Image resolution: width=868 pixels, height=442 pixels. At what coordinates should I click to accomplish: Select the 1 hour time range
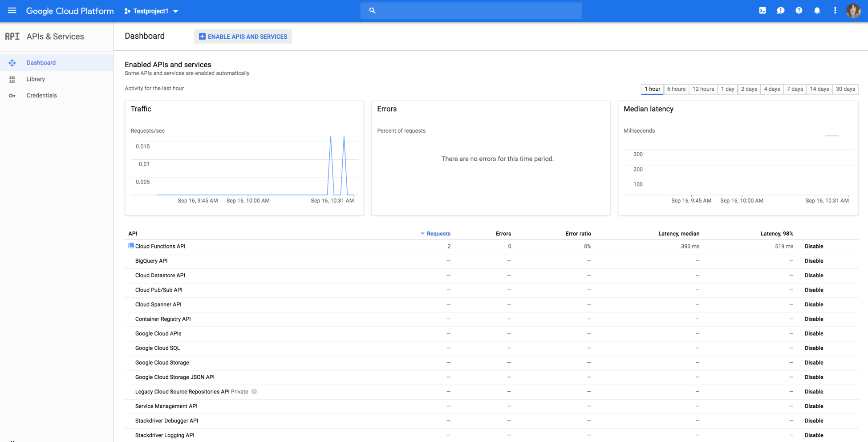click(x=652, y=89)
